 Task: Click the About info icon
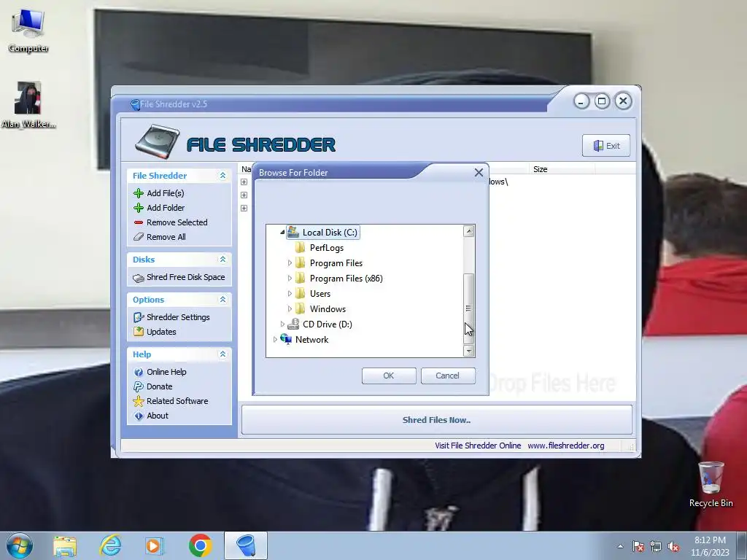[x=139, y=416]
